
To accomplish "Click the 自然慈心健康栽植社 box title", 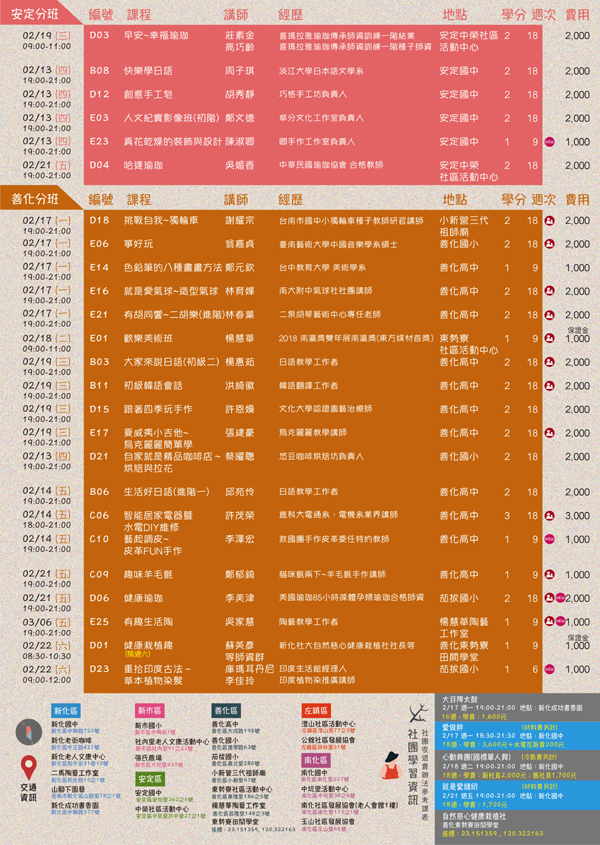I will click(474, 816).
